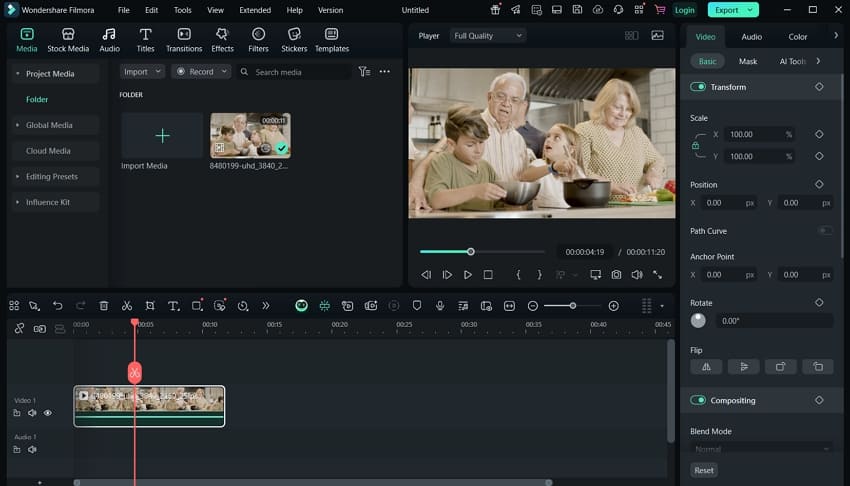Click the marker shield icon in timeline toolbar
The height and width of the screenshot is (486, 850).
point(417,306)
